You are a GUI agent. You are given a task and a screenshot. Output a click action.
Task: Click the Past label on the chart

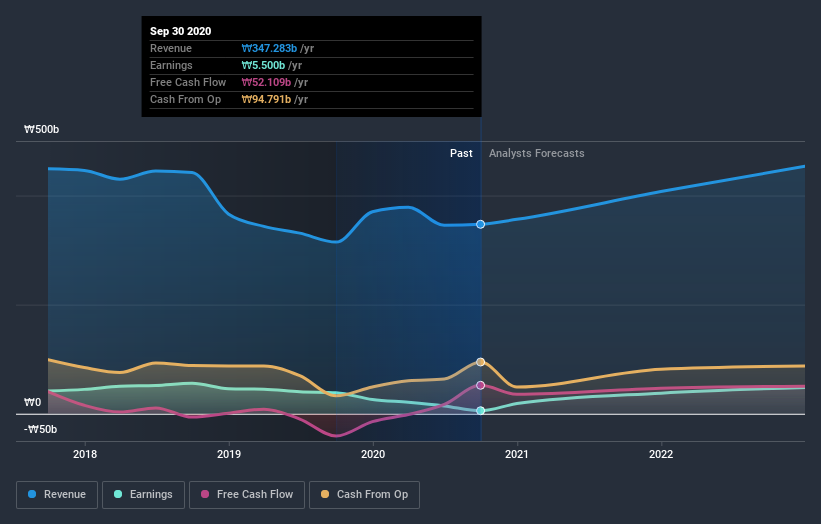[461, 153]
